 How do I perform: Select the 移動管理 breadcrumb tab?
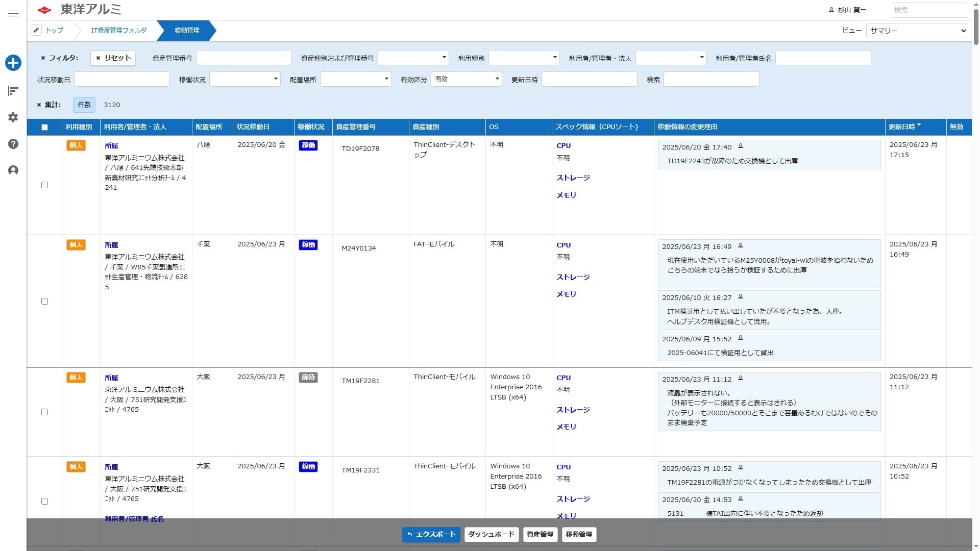coord(187,31)
